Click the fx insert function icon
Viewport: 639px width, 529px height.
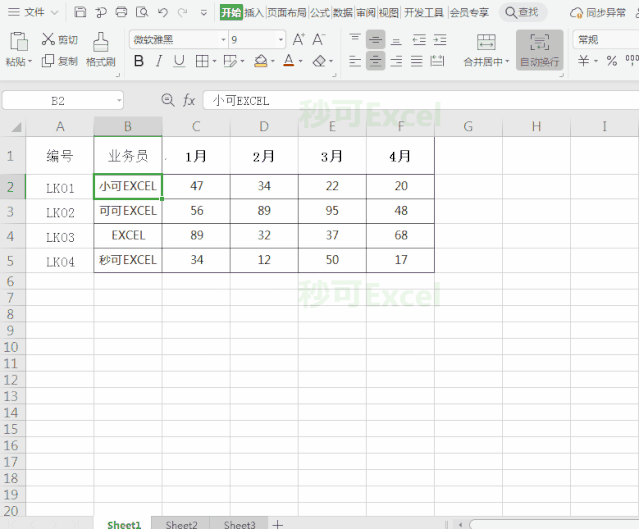[189, 100]
